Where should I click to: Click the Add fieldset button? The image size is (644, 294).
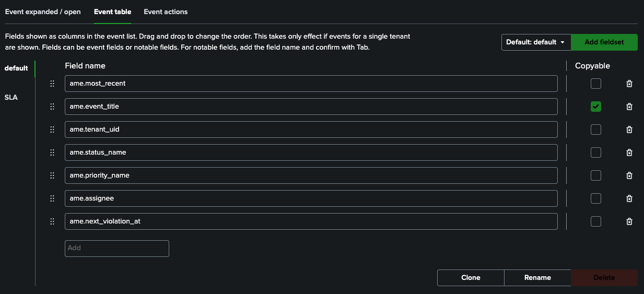(x=604, y=42)
